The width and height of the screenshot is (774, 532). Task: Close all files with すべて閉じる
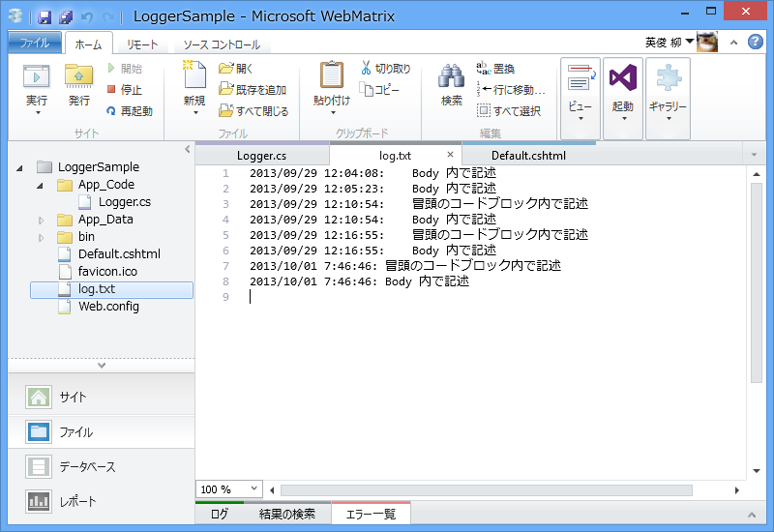(x=253, y=111)
